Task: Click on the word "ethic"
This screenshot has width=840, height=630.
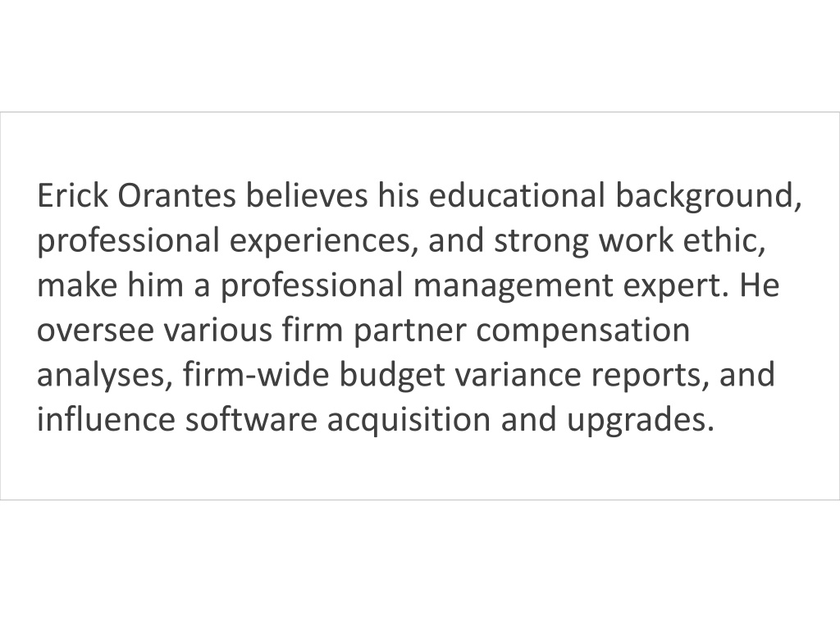Action: pos(720,240)
